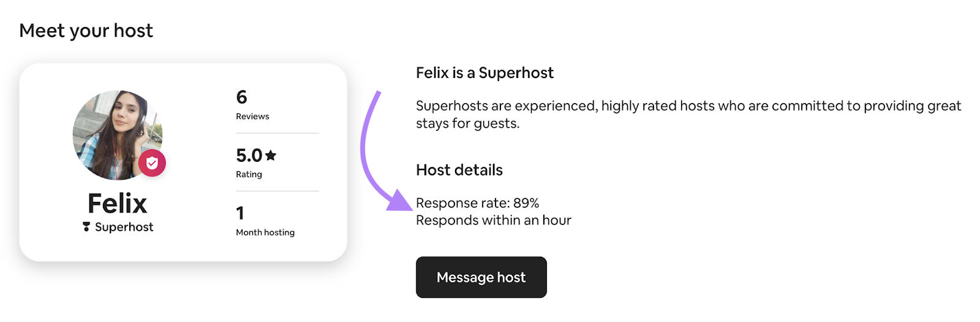
Task: Click the 1 Month hosting number
Action: point(240,213)
